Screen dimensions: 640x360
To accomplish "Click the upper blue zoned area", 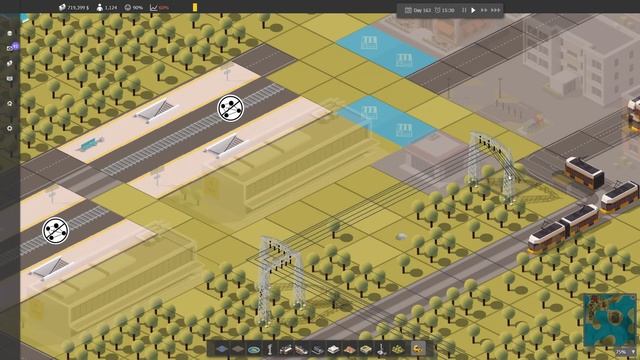I will [x=387, y=51].
